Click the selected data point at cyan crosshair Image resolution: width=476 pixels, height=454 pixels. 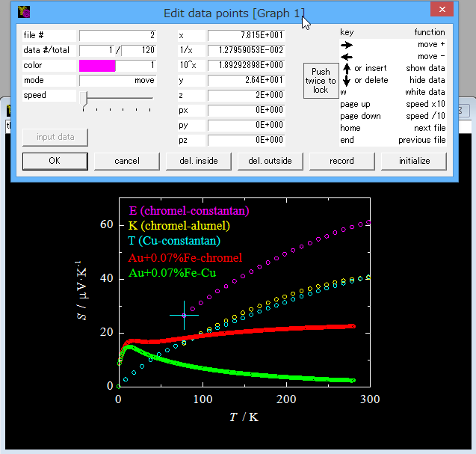point(184,316)
